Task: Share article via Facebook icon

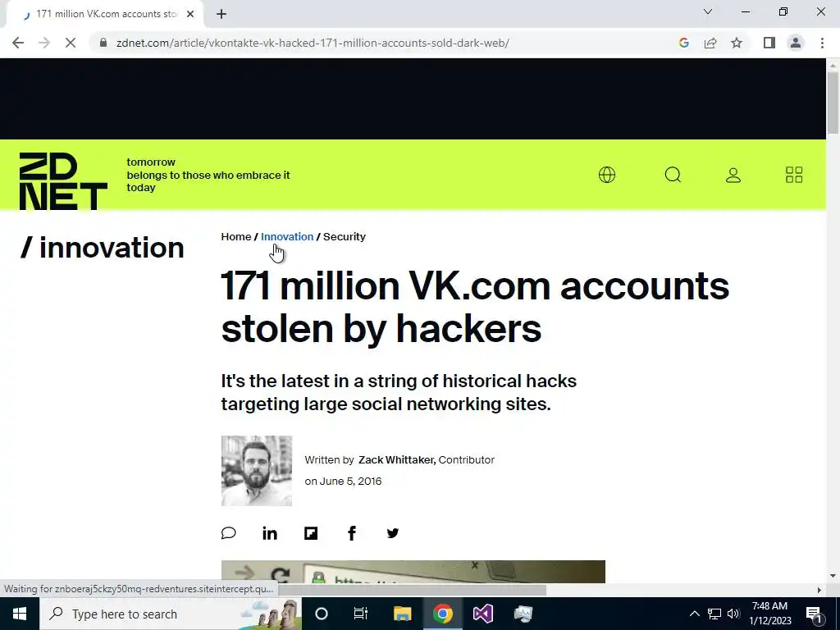Action: pyautogui.click(x=352, y=533)
